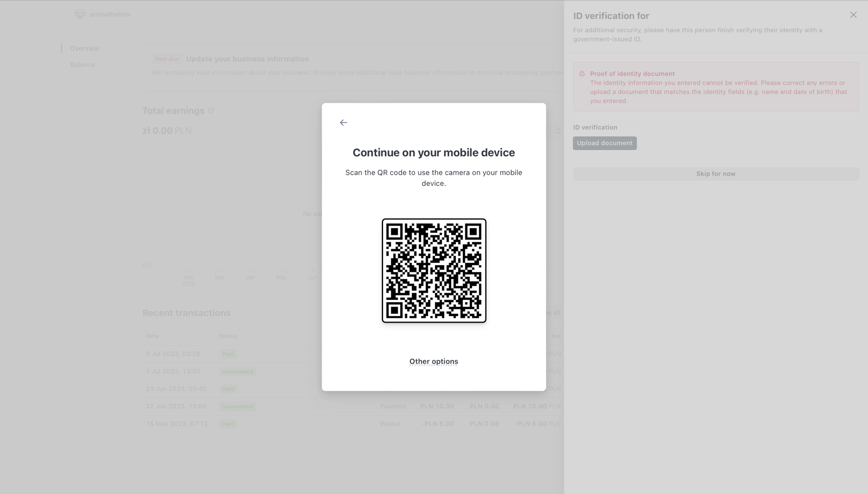This screenshot has width=868, height=494.
Task: Click the Proof of identity document alert title
Action: pyautogui.click(x=633, y=74)
